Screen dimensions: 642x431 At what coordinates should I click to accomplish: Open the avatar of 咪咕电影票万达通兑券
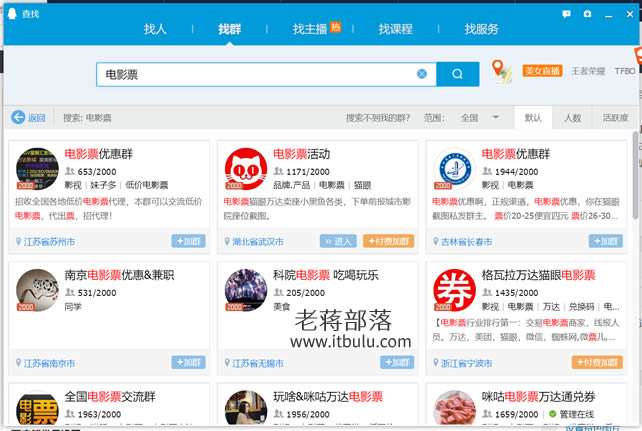tap(454, 408)
